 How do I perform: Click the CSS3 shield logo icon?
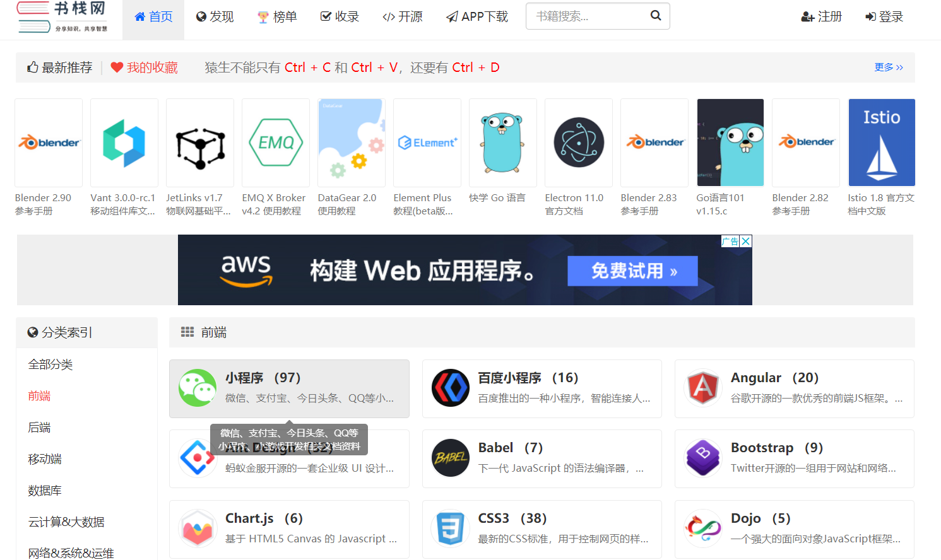[x=451, y=528]
